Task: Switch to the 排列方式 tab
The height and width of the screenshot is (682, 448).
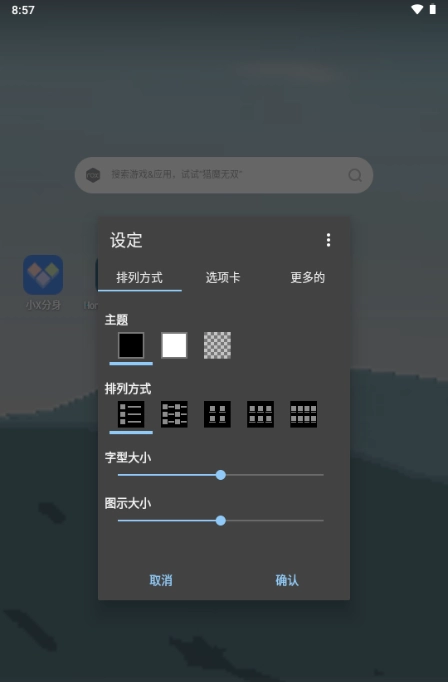Action: [x=140, y=277]
